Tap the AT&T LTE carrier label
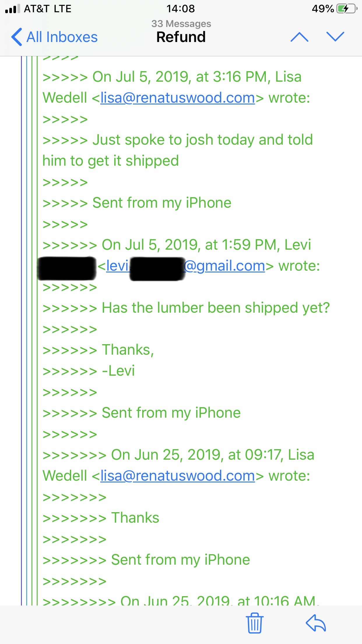 point(48,9)
